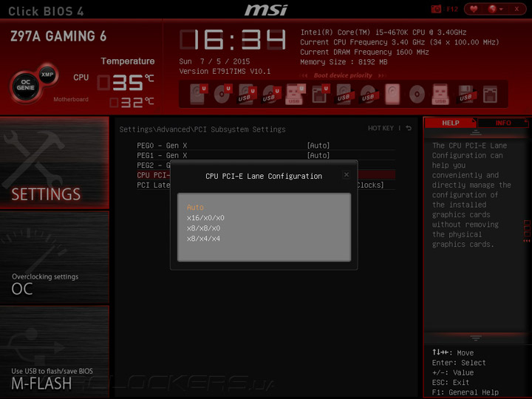Click the X exit button in the top bar

(516, 9)
